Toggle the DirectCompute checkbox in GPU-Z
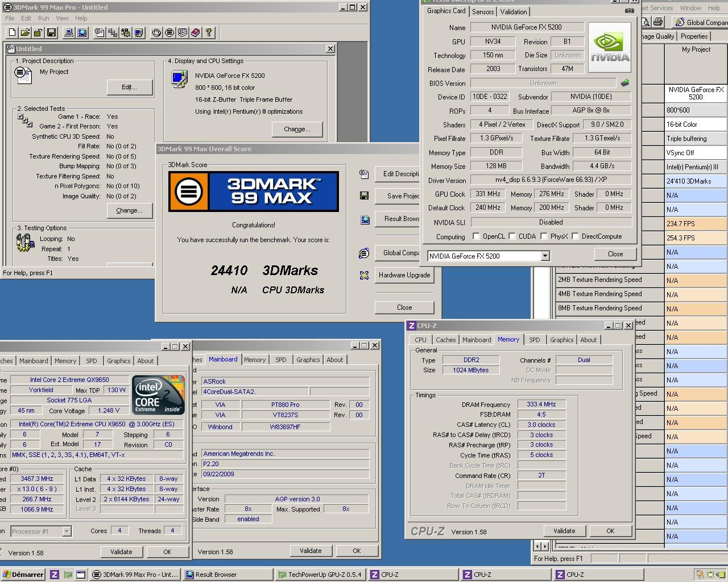The height and width of the screenshot is (582, 728). [576, 236]
